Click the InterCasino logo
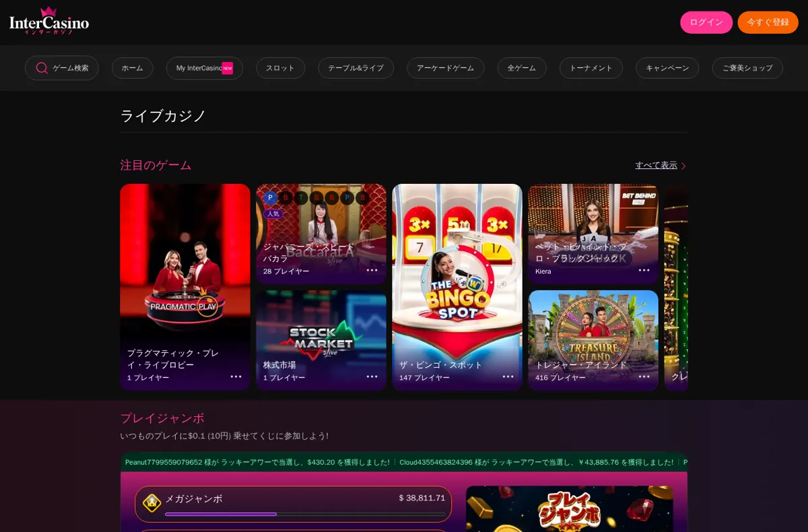This screenshot has width=808, height=532. pyautogui.click(x=49, y=21)
